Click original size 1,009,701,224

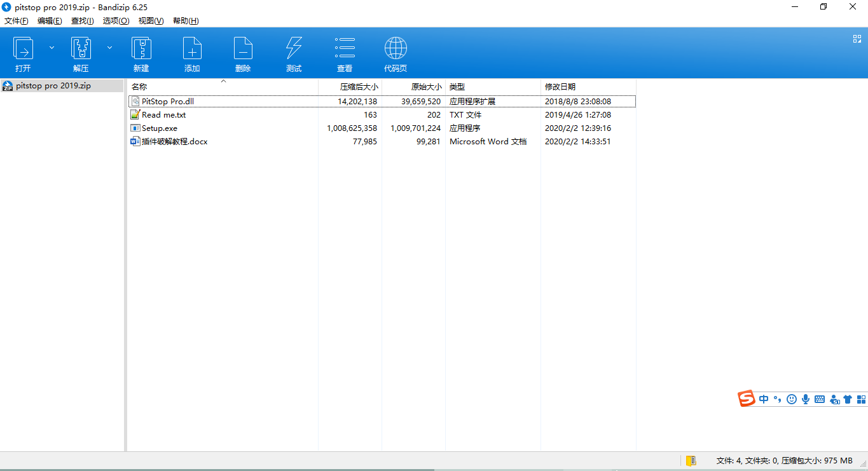click(416, 128)
